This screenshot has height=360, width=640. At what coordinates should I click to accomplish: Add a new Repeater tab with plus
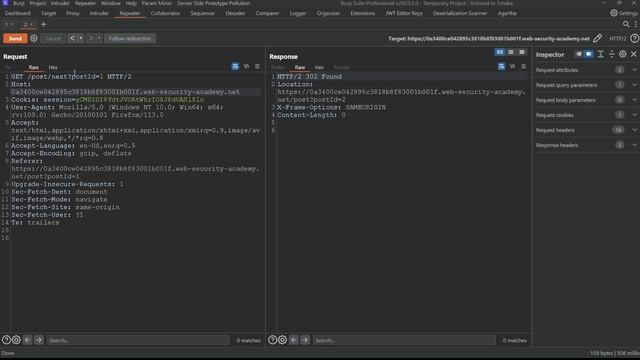(44, 24)
